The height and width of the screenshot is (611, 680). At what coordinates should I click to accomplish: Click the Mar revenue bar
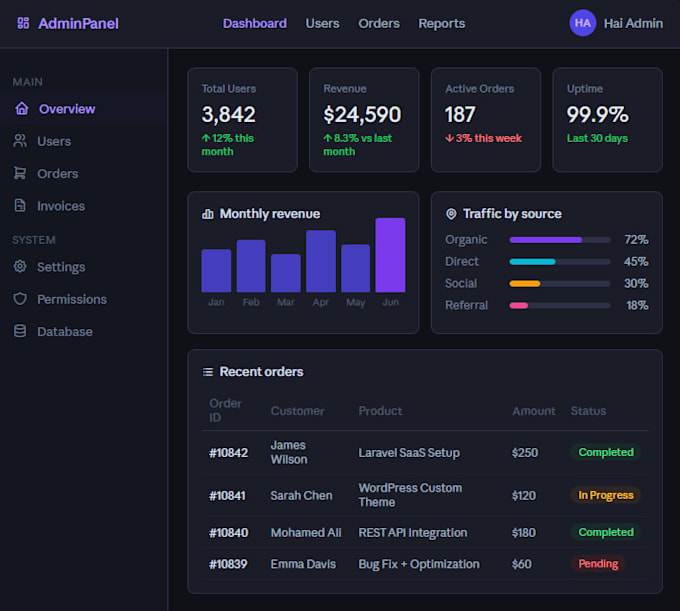click(x=286, y=273)
